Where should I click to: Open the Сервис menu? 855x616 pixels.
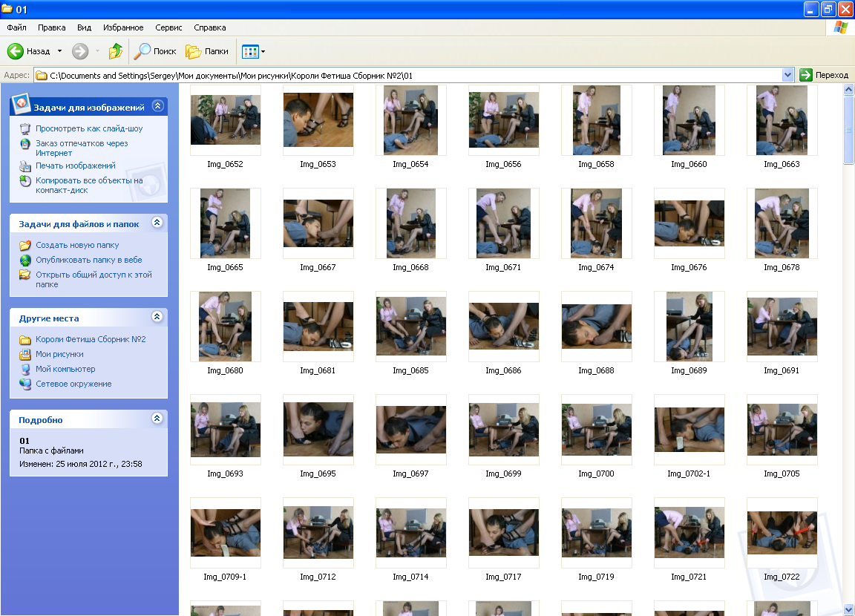168,27
